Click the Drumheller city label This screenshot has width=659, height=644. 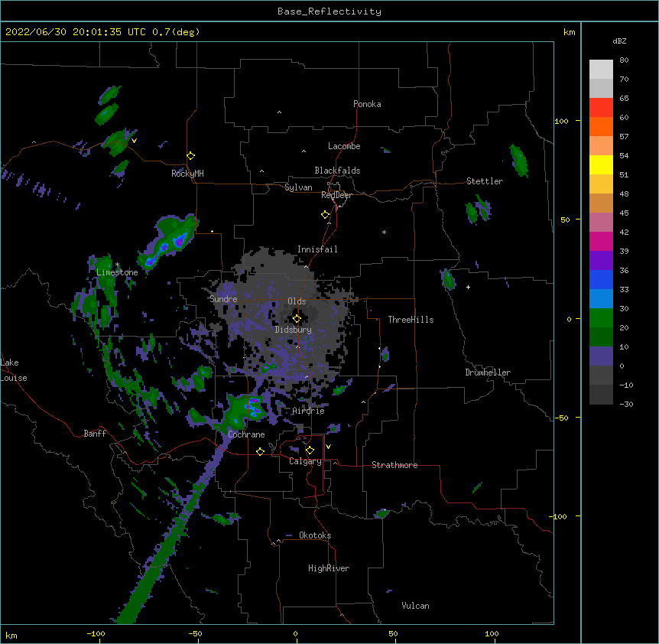click(488, 372)
